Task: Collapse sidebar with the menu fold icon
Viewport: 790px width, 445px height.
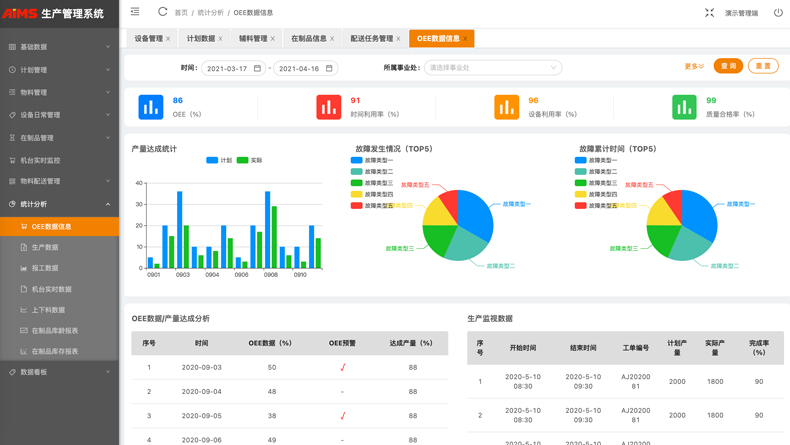Action: click(135, 12)
